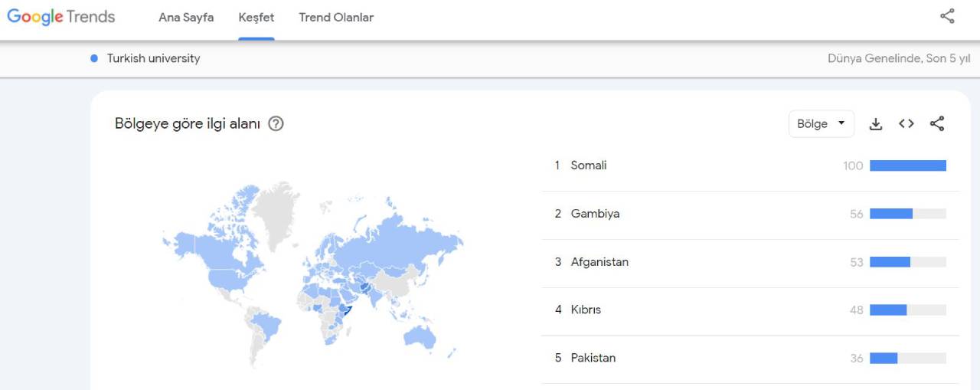The height and width of the screenshot is (390, 980).
Task: Click Dünya Genelinde, Son 5 yıl filter text
Action: tap(899, 58)
